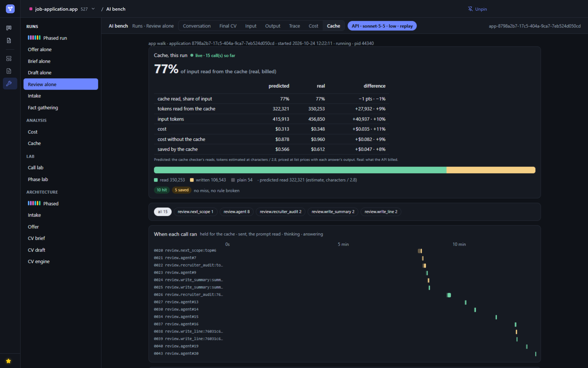This screenshot has height=368, width=588.
Task: Select Review alone run
Action: (61, 84)
